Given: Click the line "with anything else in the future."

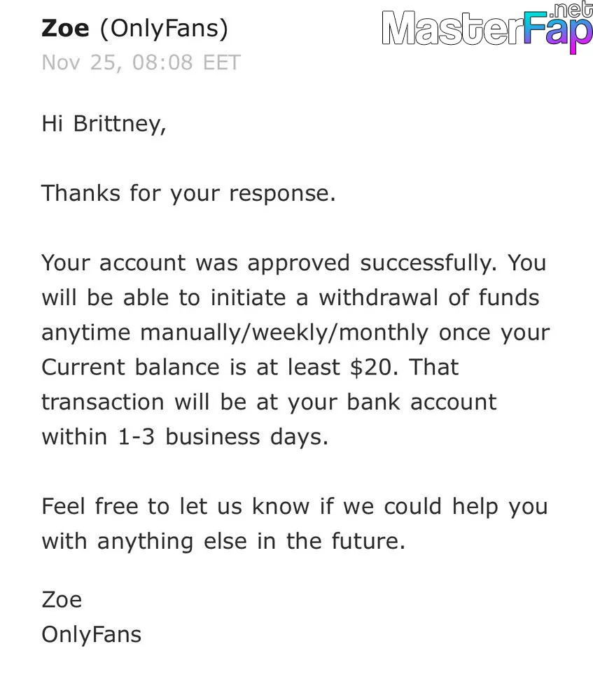Looking at the screenshot, I should [223, 542].
